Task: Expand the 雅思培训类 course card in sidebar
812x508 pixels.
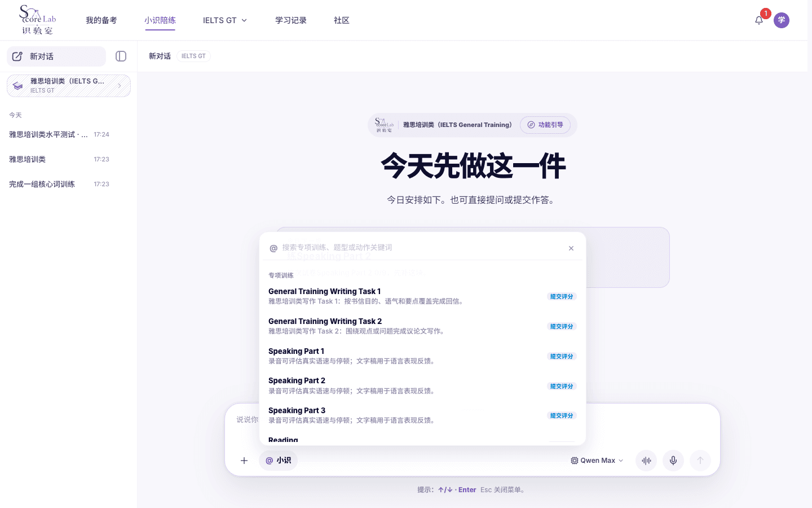Action: [x=69, y=86]
